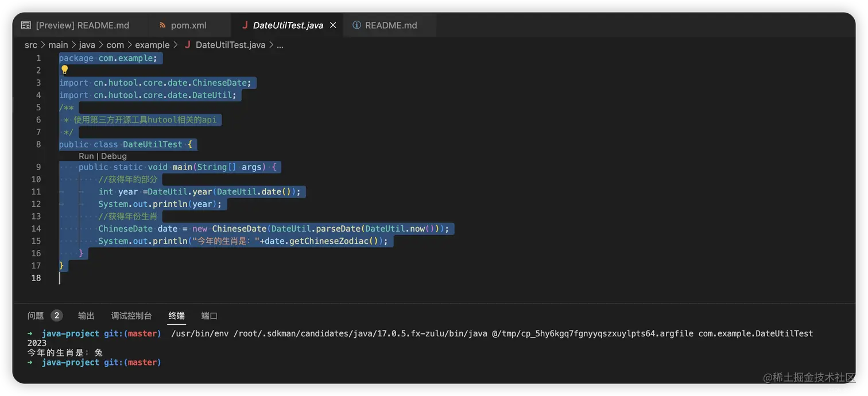Click Run code lens above main method
The width and height of the screenshot is (868, 396).
click(86, 156)
